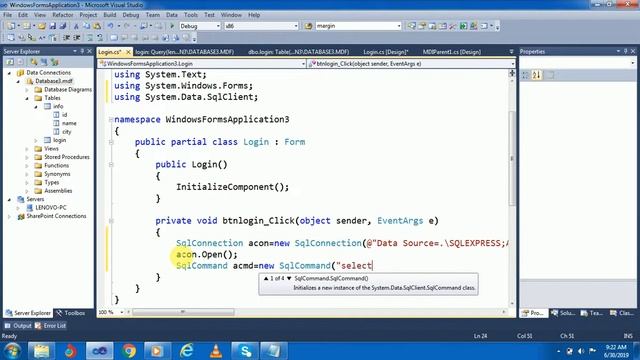
Task: Collapse the namespace WindowsFormsApplication3 code block
Action: (111, 120)
